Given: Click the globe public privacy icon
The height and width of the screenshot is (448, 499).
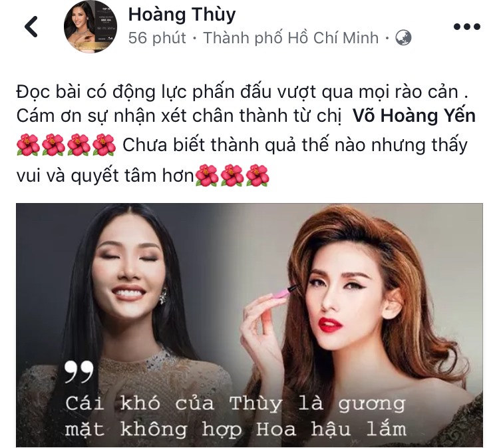Looking at the screenshot, I should click(403, 38).
